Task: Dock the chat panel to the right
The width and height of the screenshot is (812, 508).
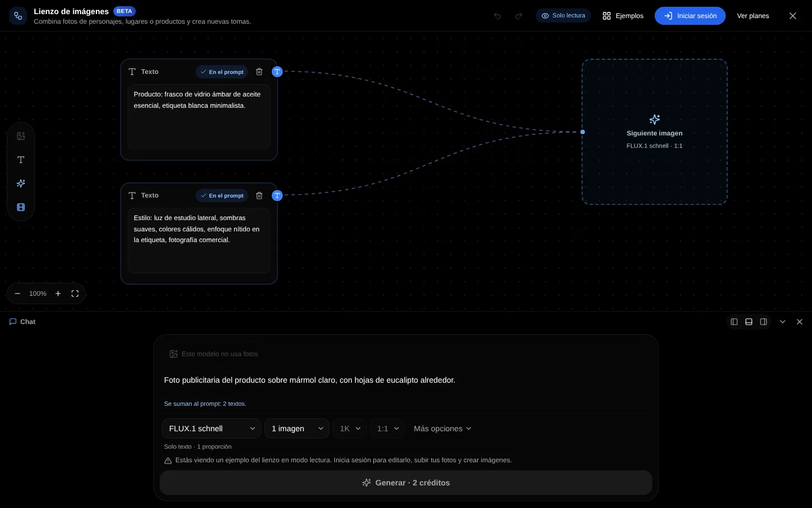Action: [764, 322]
